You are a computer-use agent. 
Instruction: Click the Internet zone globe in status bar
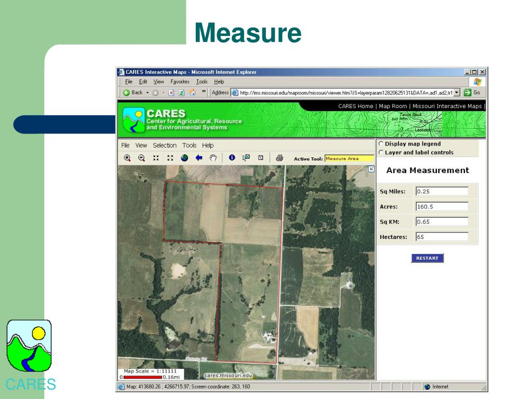pos(427,387)
